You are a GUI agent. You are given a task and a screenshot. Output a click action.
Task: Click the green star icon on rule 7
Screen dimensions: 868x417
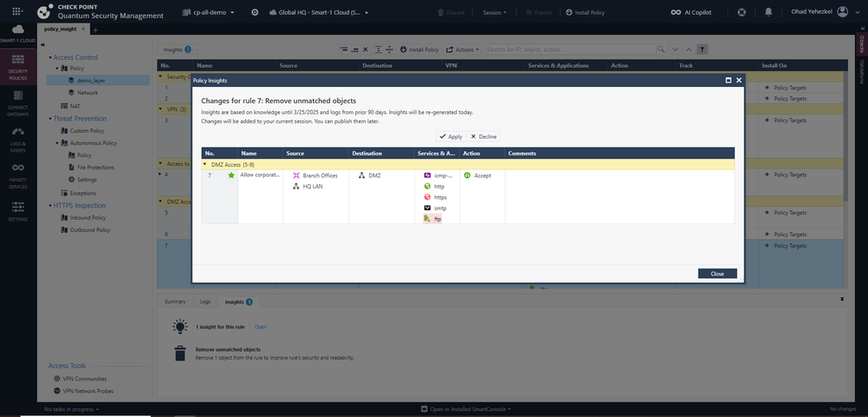[231, 175]
